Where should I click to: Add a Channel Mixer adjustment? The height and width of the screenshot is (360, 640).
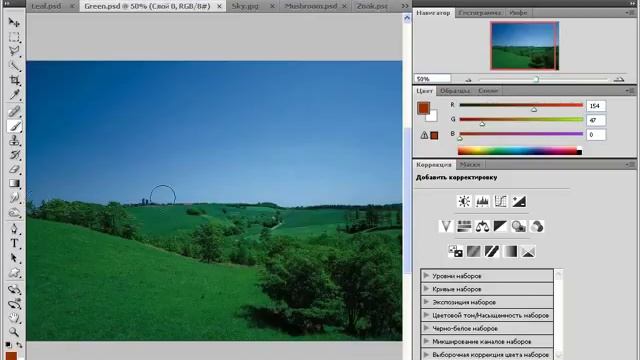click(x=537, y=226)
